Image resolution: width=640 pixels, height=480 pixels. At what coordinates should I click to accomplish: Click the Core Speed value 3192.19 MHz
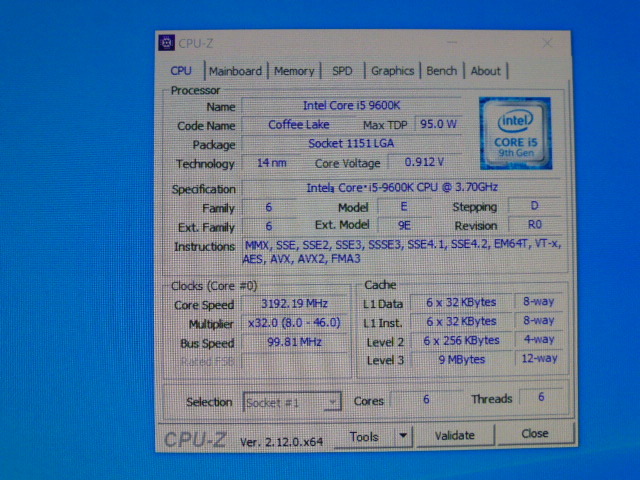click(294, 304)
